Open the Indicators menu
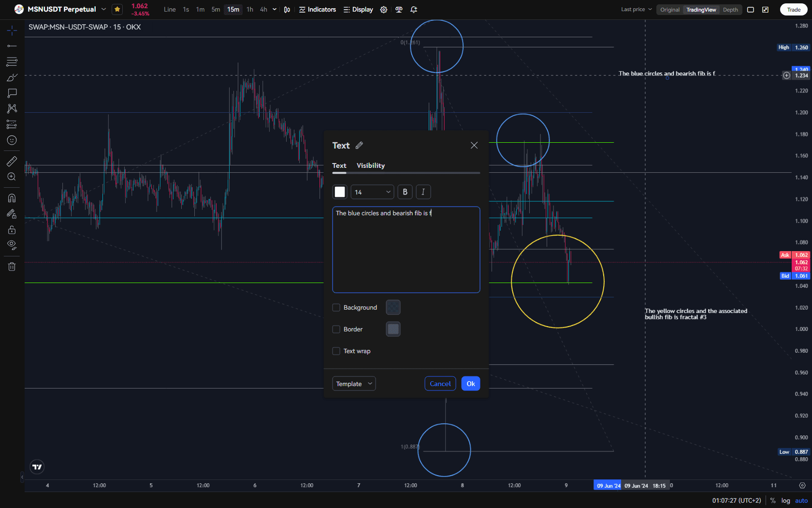The height and width of the screenshot is (508, 812). click(318, 10)
